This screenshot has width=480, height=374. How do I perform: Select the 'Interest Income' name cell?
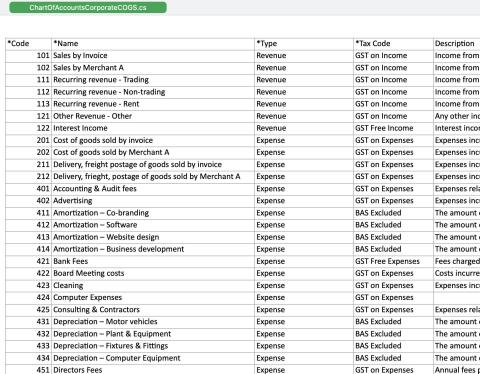[153, 128]
